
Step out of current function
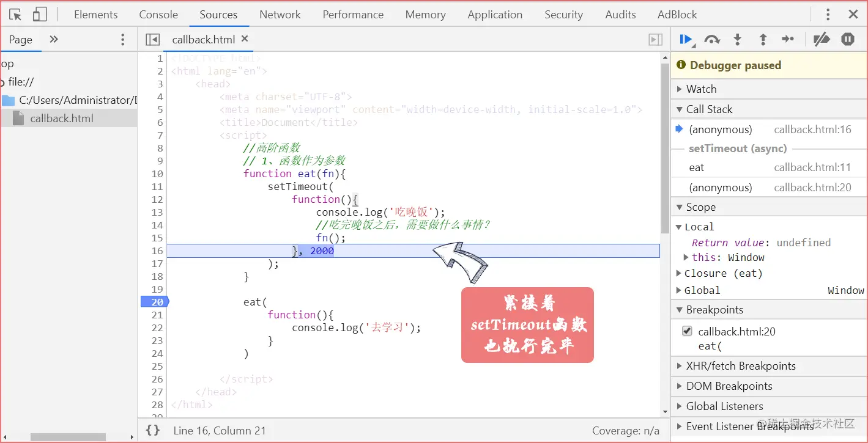pyautogui.click(x=763, y=40)
